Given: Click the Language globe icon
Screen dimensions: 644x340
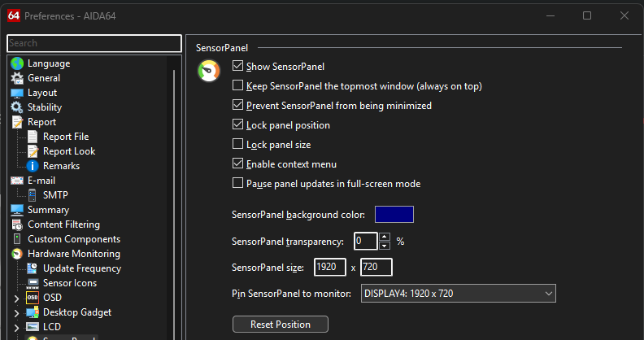Looking at the screenshot, I should coord(17,63).
